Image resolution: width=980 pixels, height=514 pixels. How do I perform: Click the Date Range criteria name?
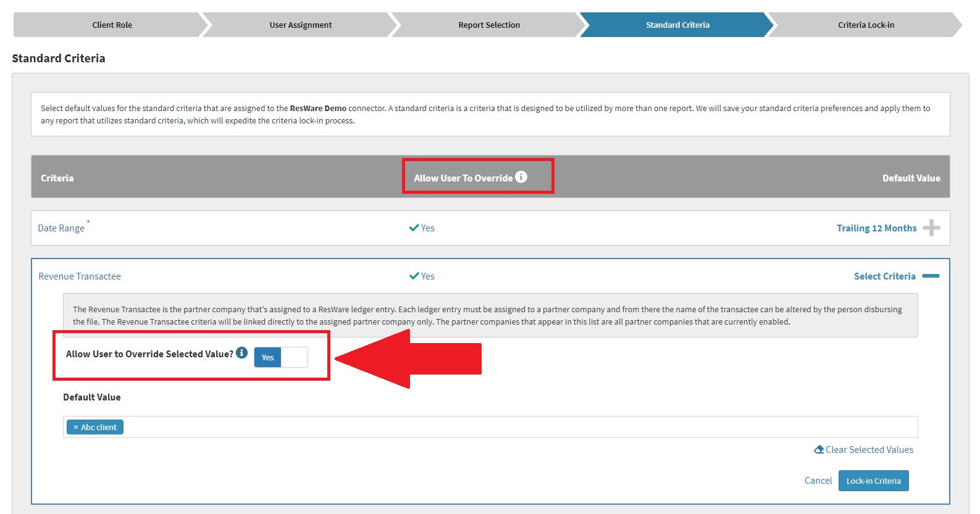(x=61, y=228)
